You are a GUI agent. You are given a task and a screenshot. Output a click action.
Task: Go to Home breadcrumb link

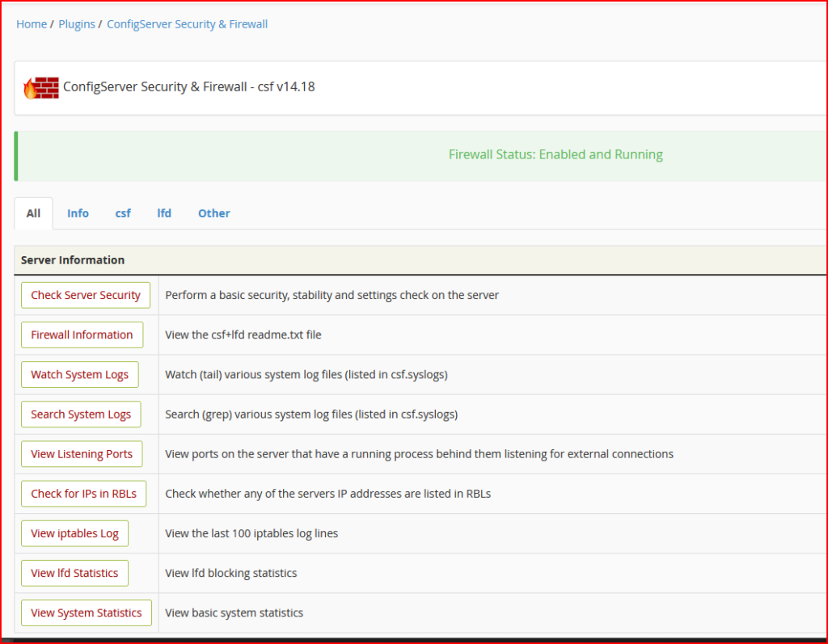tap(32, 24)
